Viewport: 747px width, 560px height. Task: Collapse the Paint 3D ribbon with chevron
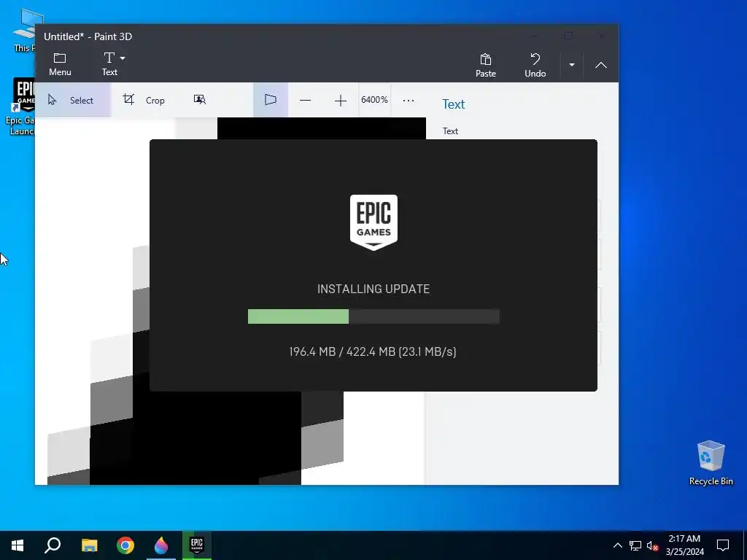click(601, 65)
